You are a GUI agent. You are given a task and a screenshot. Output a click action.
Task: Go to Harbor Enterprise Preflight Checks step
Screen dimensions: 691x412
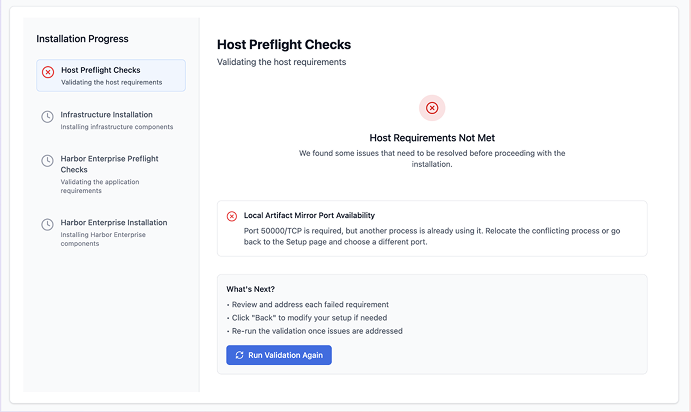tap(109, 163)
